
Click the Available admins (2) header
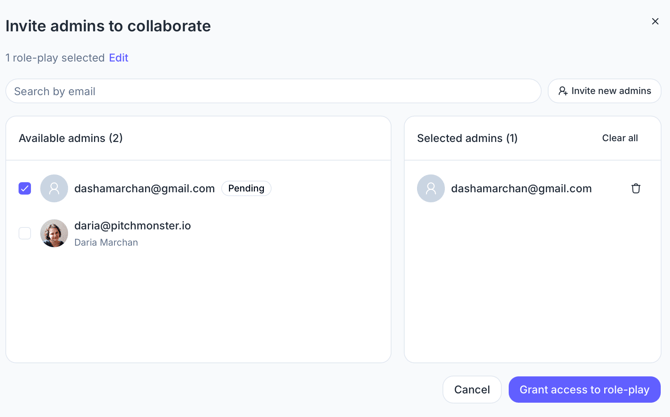(x=71, y=138)
